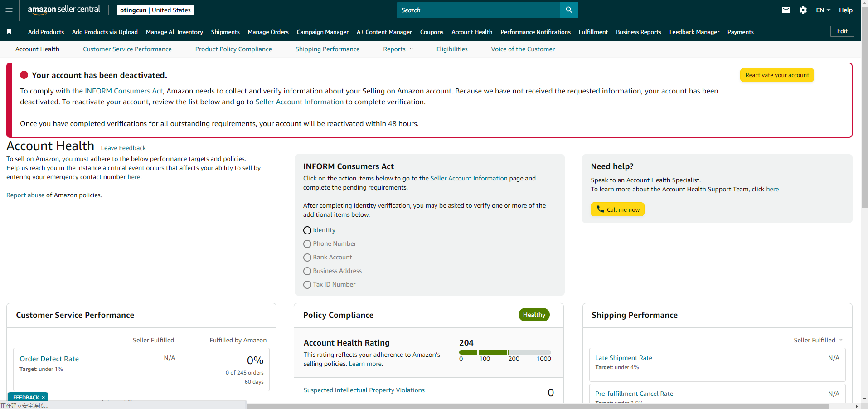The width and height of the screenshot is (868, 409).
Task: Open Coupons from favorites bar
Action: click(432, 32)
